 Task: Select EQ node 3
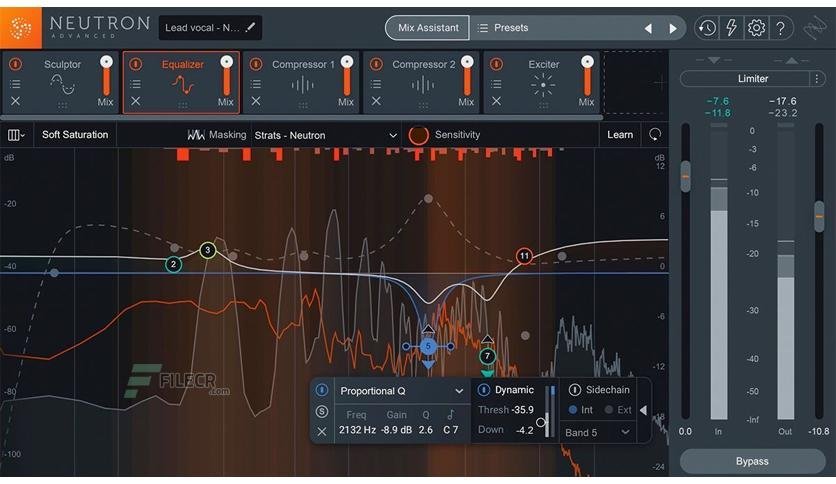point(207,250)
